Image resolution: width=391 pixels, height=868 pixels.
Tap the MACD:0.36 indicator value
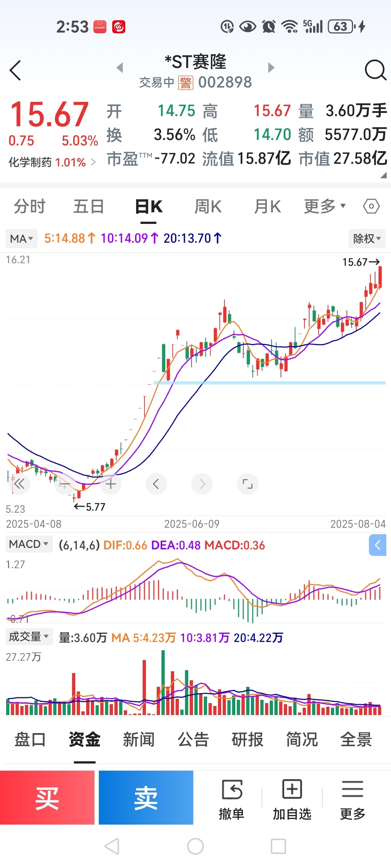point(235,545)
